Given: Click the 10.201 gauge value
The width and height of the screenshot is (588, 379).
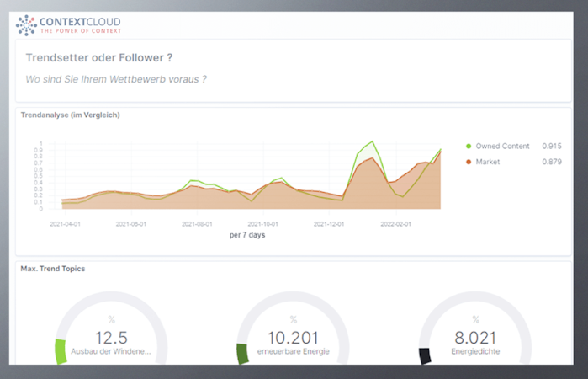Looking at the screenshot, I should point(294,338).
